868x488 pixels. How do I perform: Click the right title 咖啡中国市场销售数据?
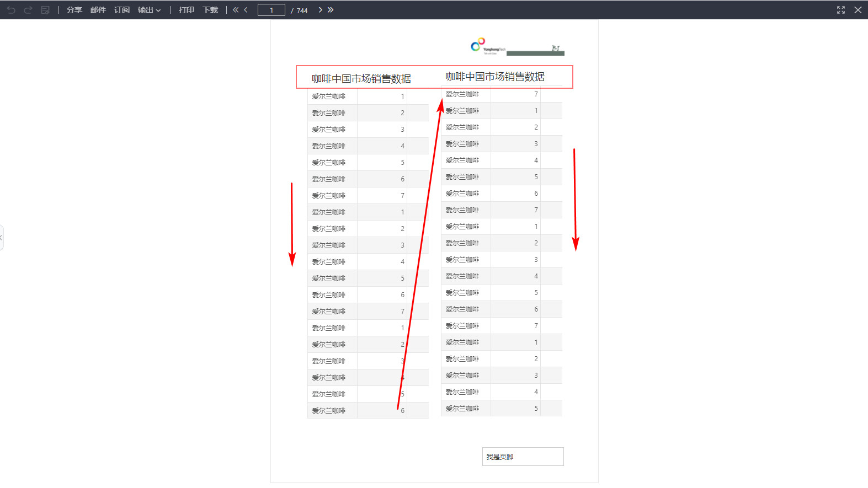[495, 77]
